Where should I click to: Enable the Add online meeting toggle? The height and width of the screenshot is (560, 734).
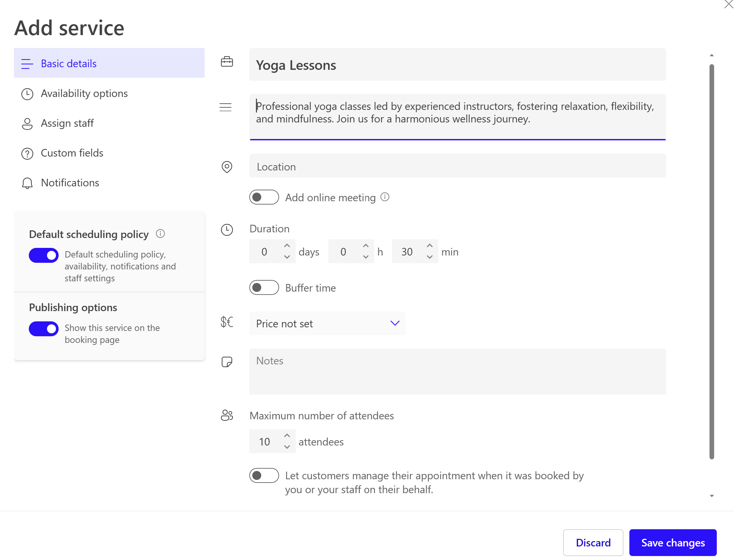[264, 197]
